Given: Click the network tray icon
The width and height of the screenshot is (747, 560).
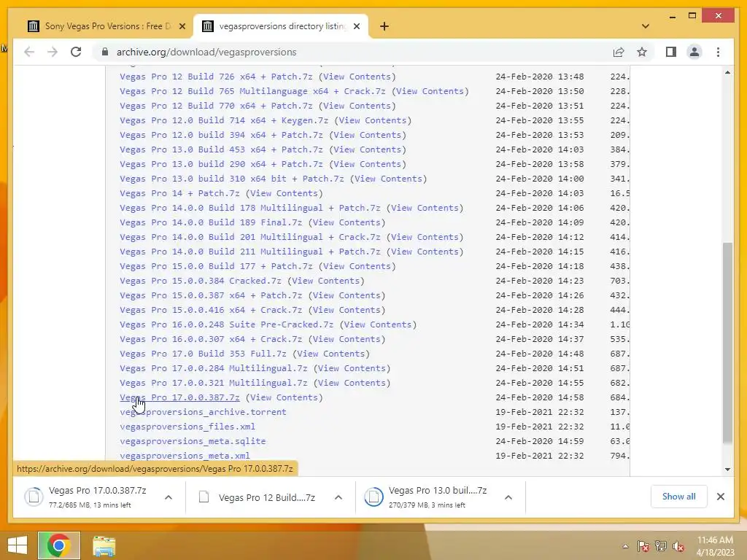Looking at the screenshot, I should [661, 546].
